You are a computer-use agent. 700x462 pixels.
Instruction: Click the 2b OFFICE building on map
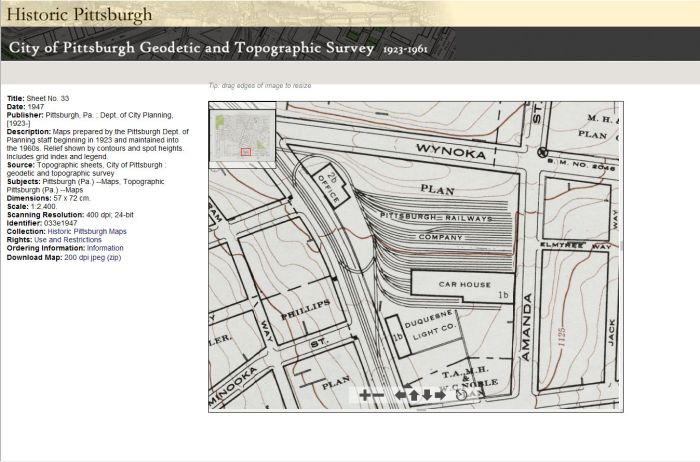pos(332,185)
